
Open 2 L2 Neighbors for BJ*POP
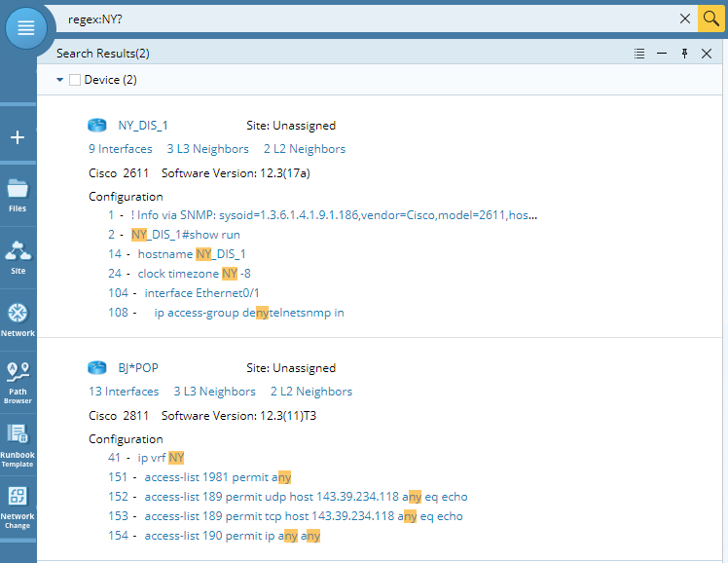[x=311, y=392]
